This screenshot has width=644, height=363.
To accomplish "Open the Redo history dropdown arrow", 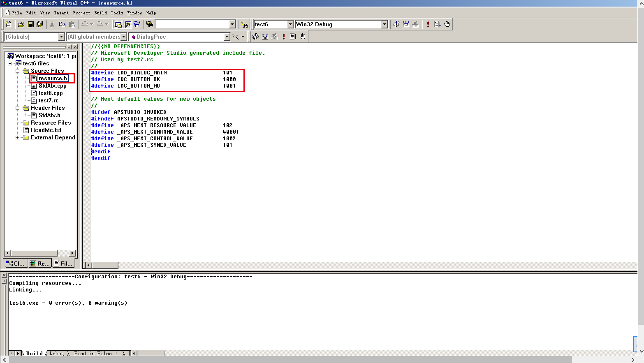I will (x=107, y=24).
